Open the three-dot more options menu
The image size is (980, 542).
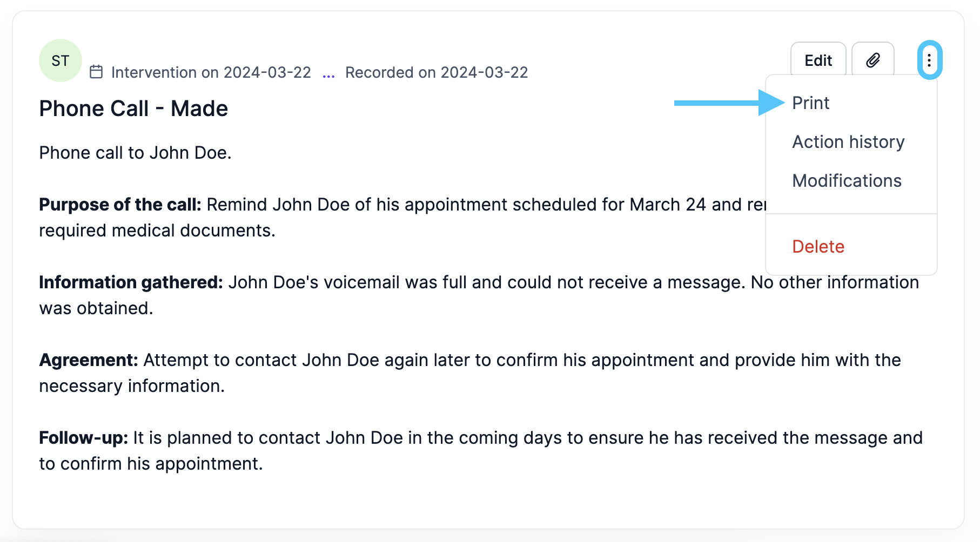pos(929,60)
